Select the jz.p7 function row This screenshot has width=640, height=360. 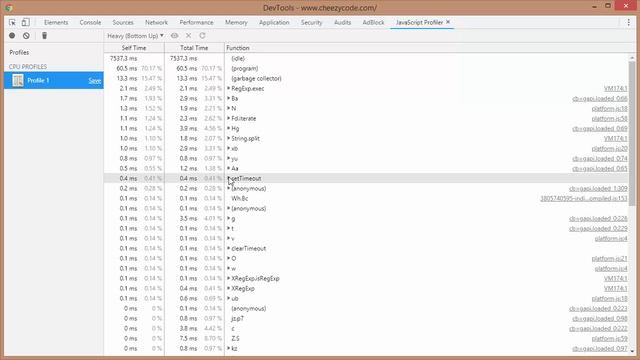366,318
